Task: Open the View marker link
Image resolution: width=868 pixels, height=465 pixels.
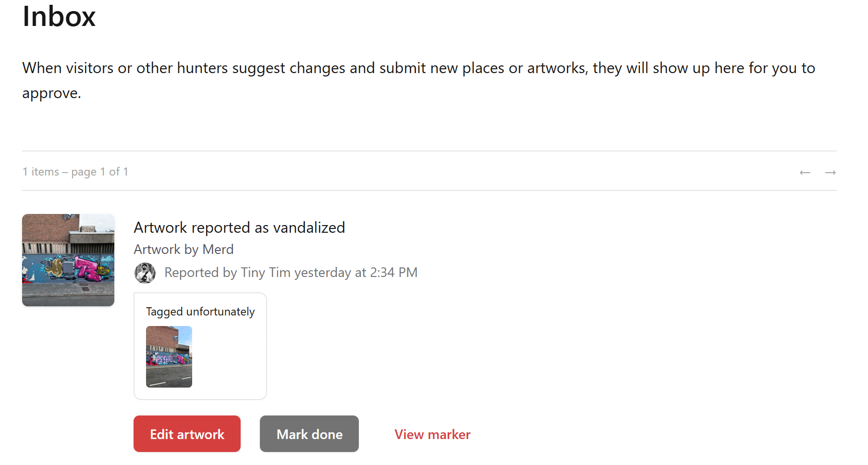Action: (x=432, y=434)
